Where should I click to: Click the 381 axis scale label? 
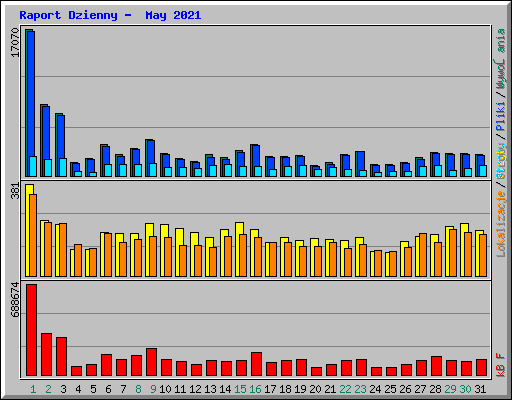[15, 192]
